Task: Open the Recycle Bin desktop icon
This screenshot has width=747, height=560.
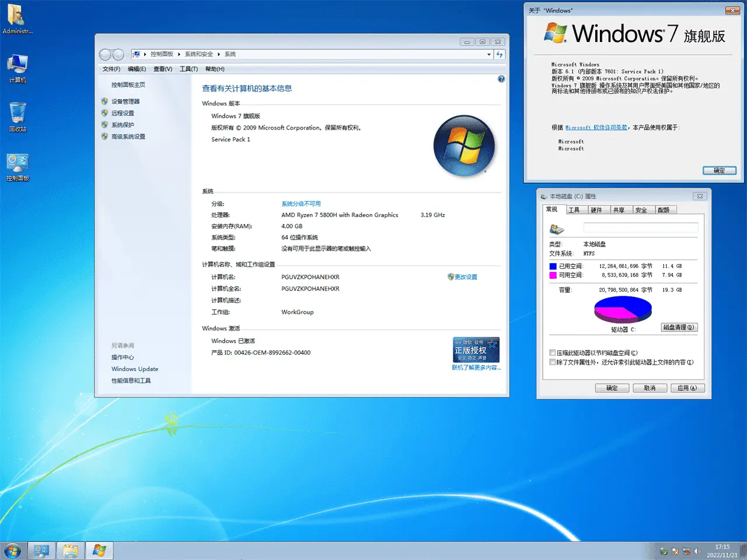Action: (x=18, y=114)
